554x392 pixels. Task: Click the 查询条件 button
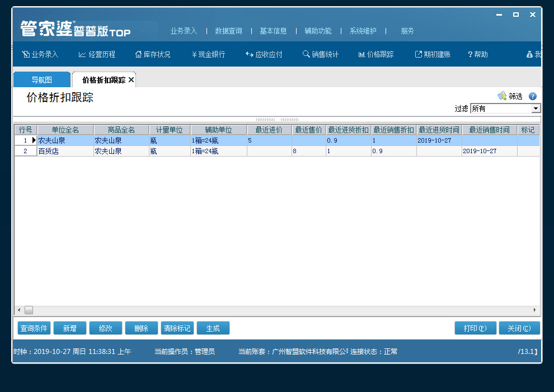coord(34,328)
